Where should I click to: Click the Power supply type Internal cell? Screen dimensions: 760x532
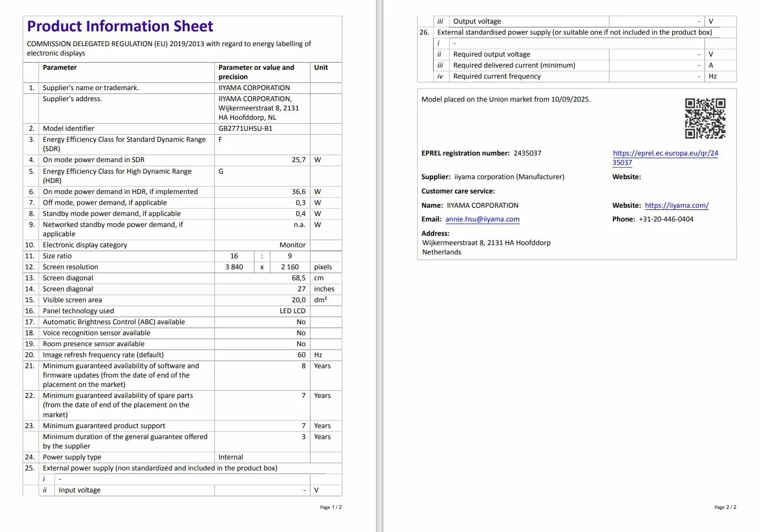click(262, 457)
